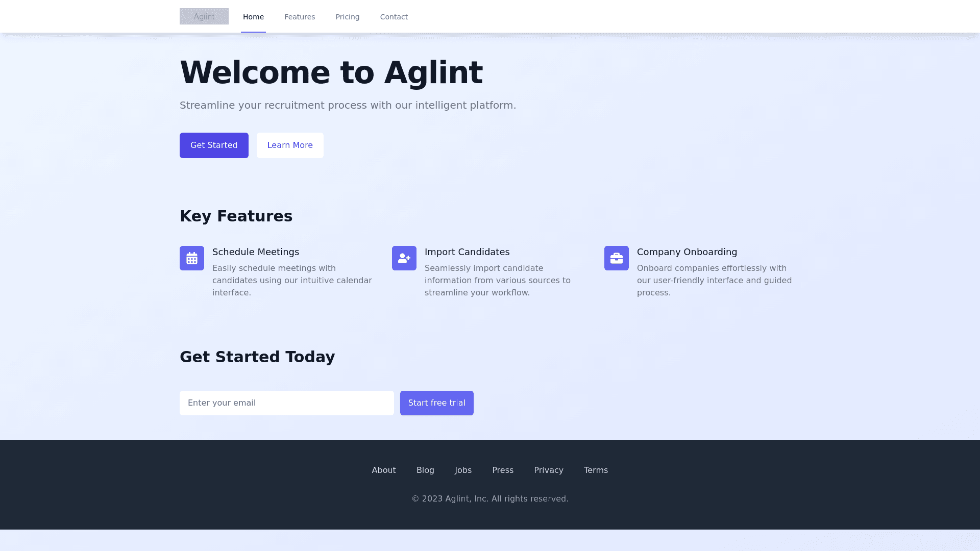The width and height of the screenshot is (980, 551).
Task: Open the Privacy footer link
Action: click(549, 470)
